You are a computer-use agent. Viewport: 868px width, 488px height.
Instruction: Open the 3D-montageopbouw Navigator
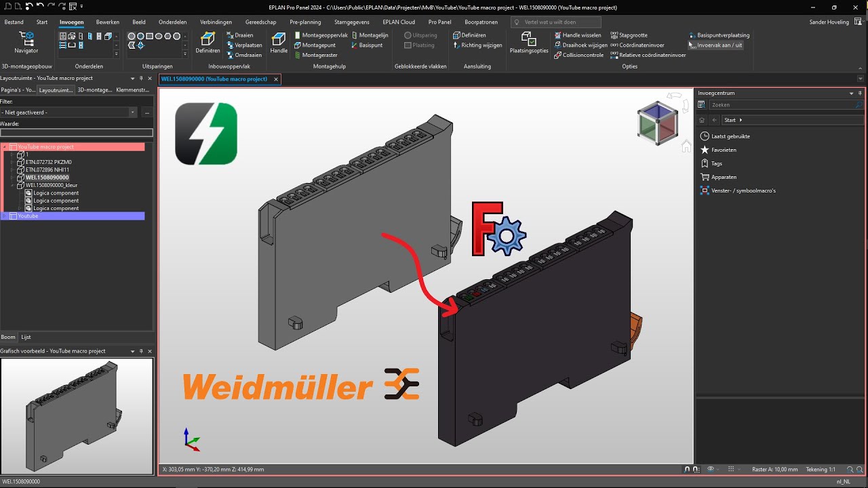click(26, 42)
